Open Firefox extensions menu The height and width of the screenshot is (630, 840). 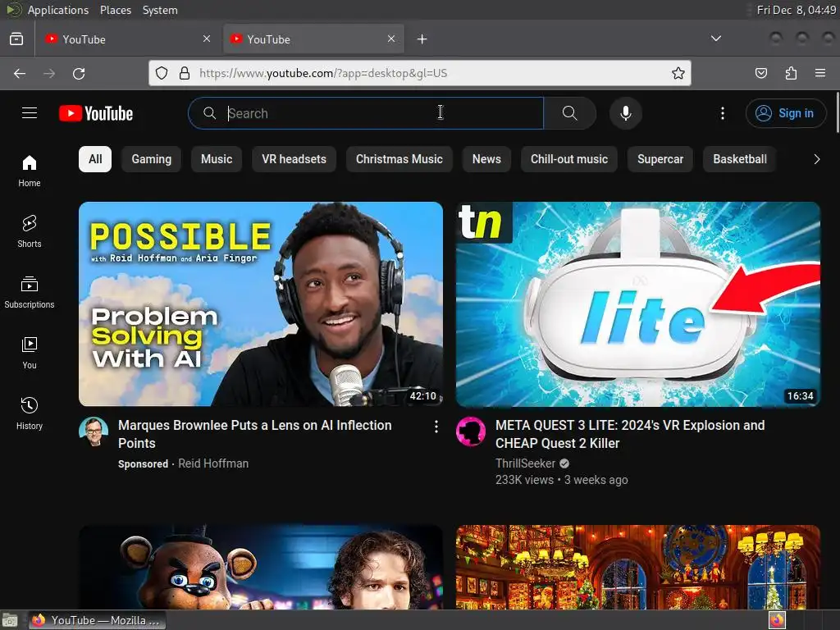[x=791, y=73]
